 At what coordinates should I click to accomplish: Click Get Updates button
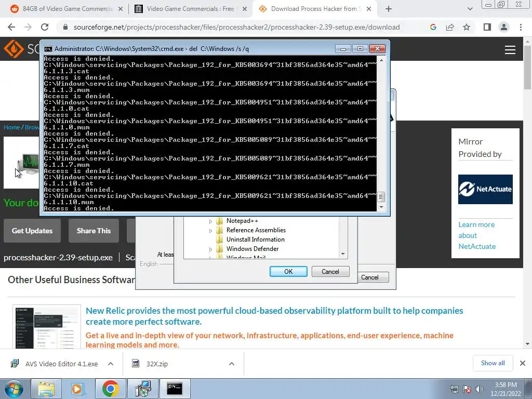pyautogui.click(x=32, y=231)
